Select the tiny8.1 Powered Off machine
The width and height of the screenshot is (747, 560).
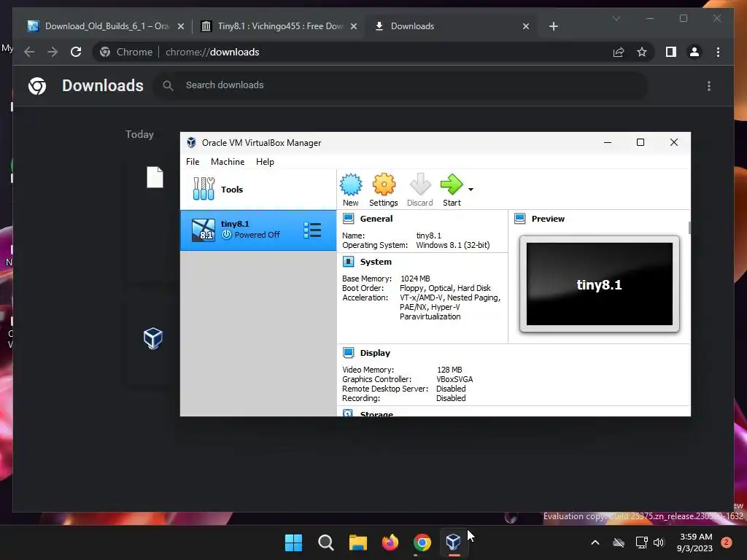click(258, 230)
